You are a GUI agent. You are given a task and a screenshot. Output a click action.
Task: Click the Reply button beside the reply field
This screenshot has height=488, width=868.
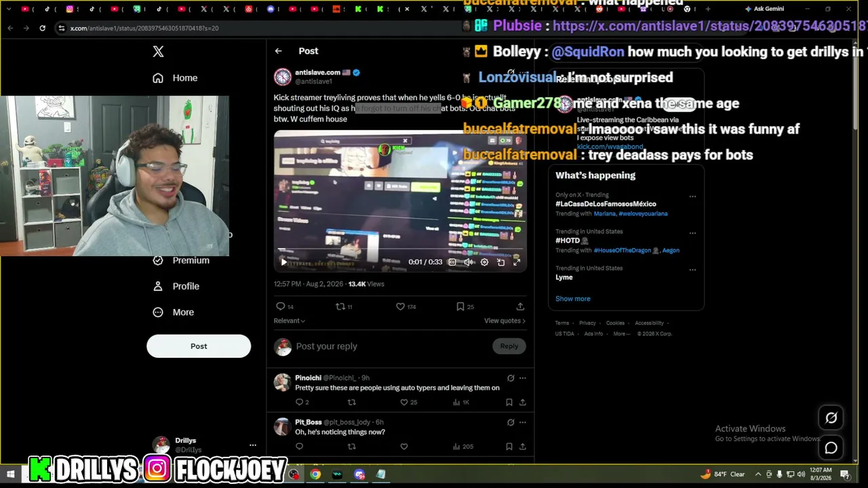509,346
